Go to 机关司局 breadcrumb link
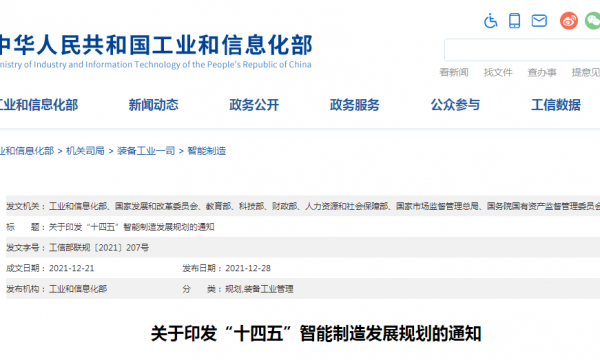Image resolution: width=600 pixels, height=360 pixels. point(85,151)
